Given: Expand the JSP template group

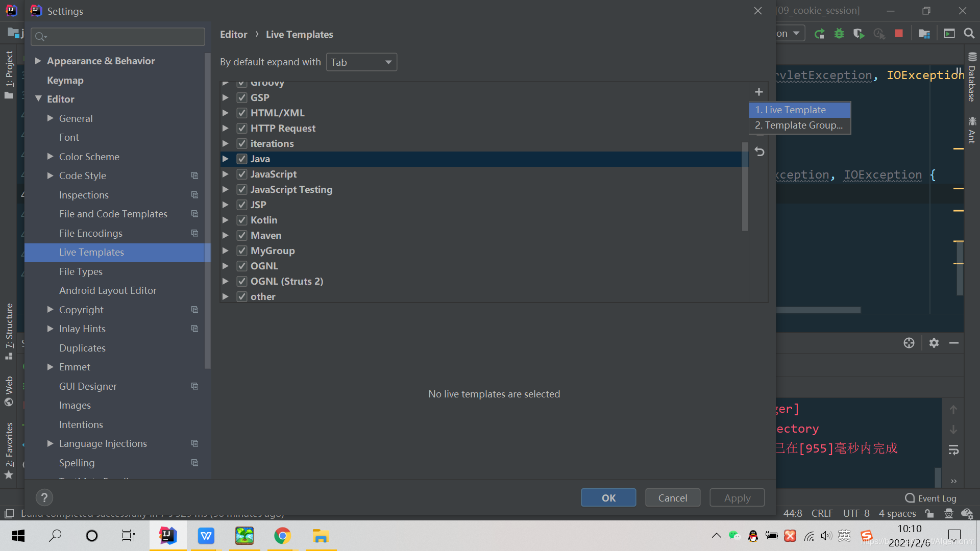Looking at the screenshot, I should (225, 205).
